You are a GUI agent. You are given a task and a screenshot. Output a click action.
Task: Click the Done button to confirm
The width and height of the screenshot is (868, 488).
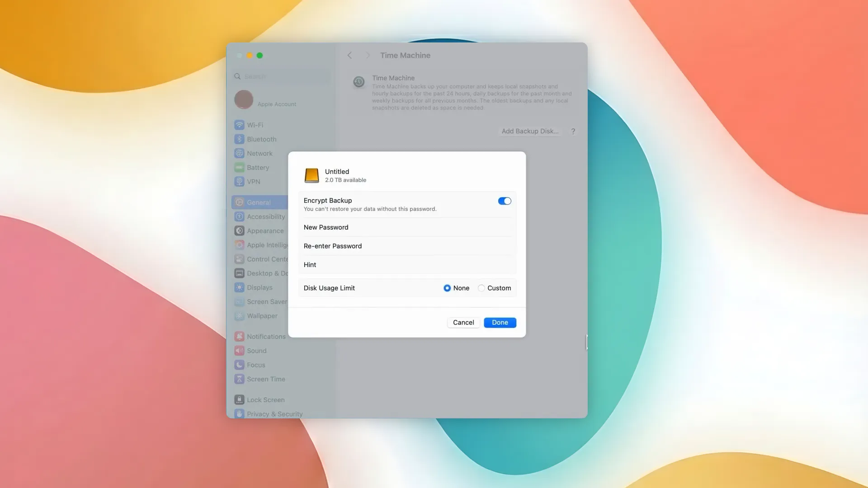point(500,322)
